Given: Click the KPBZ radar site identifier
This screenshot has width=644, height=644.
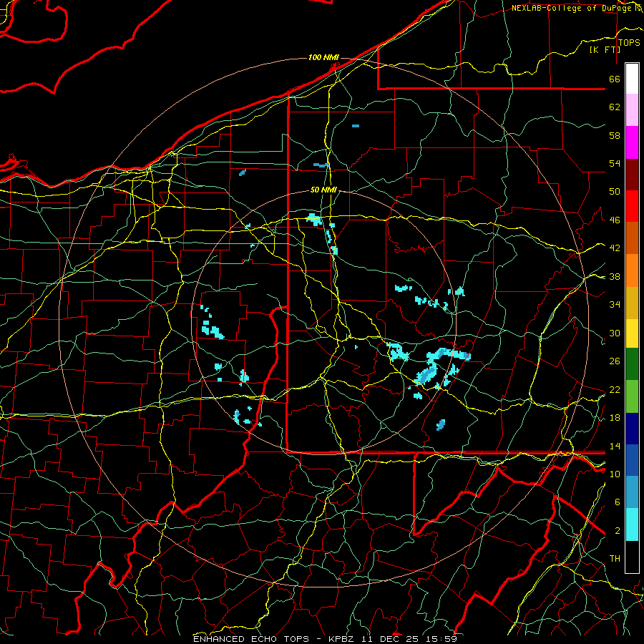Looking at the screenshot, I should pyautogui.click(x=343, y=639).
